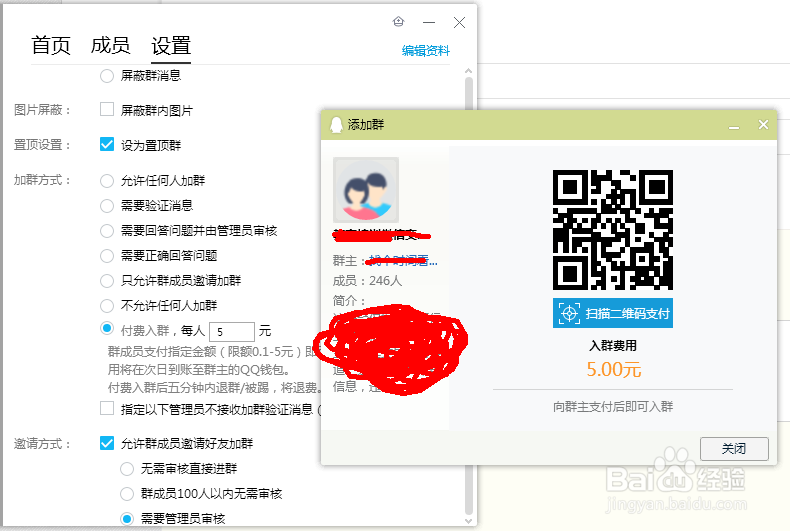Click the 关闭 button
The width and height of the screenshot is (790, 531).
(734, 448)
